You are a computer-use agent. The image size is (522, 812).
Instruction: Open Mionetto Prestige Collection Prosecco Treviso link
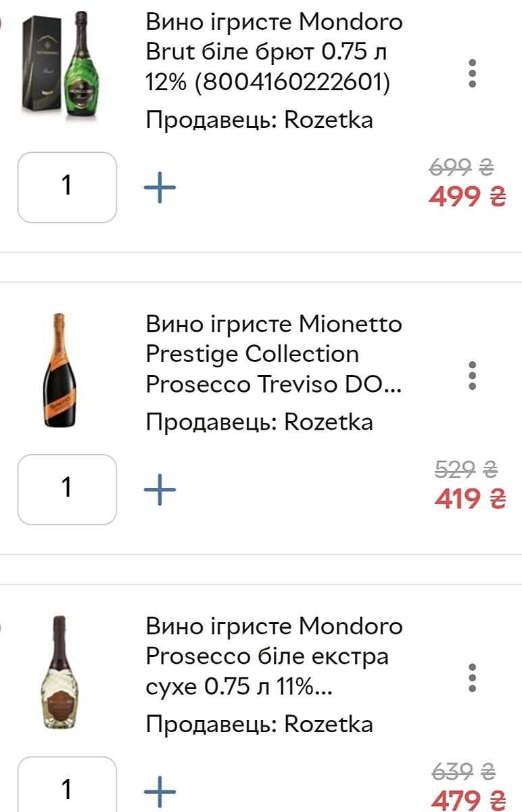(x=274, y=354)
